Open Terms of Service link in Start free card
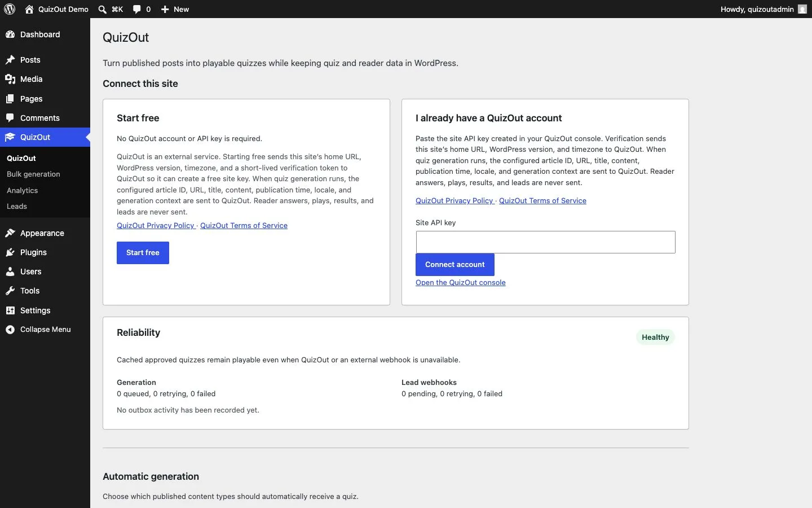 244,226
